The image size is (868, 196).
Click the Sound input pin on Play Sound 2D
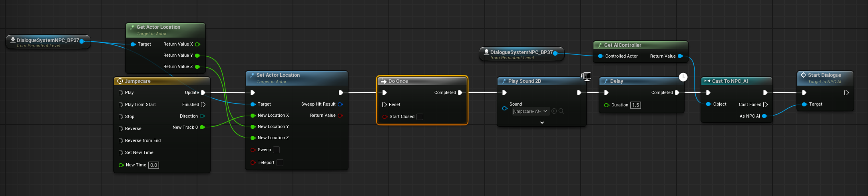click(x=505, y=108)
